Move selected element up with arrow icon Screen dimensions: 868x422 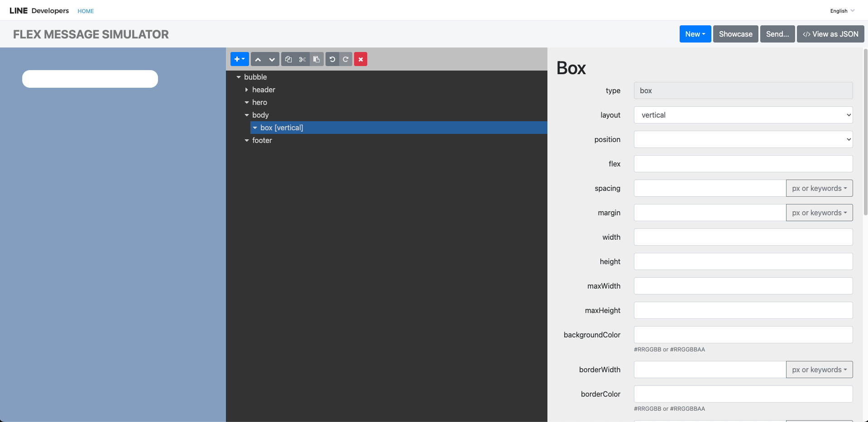[258, 59]
